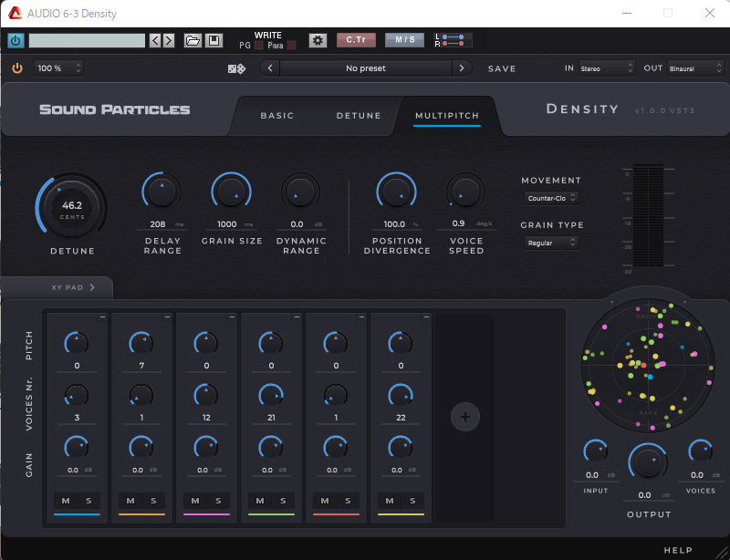The width and height of the screenshot is (730, 560).
Task: Toggle the orange plugin power button
Action: [17, 68]
